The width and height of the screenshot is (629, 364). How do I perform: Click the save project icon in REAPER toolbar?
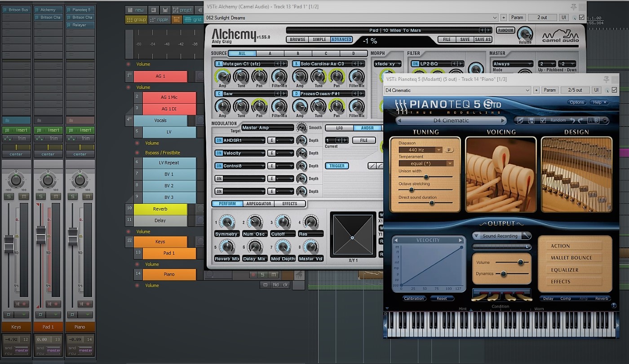[165, 9]
